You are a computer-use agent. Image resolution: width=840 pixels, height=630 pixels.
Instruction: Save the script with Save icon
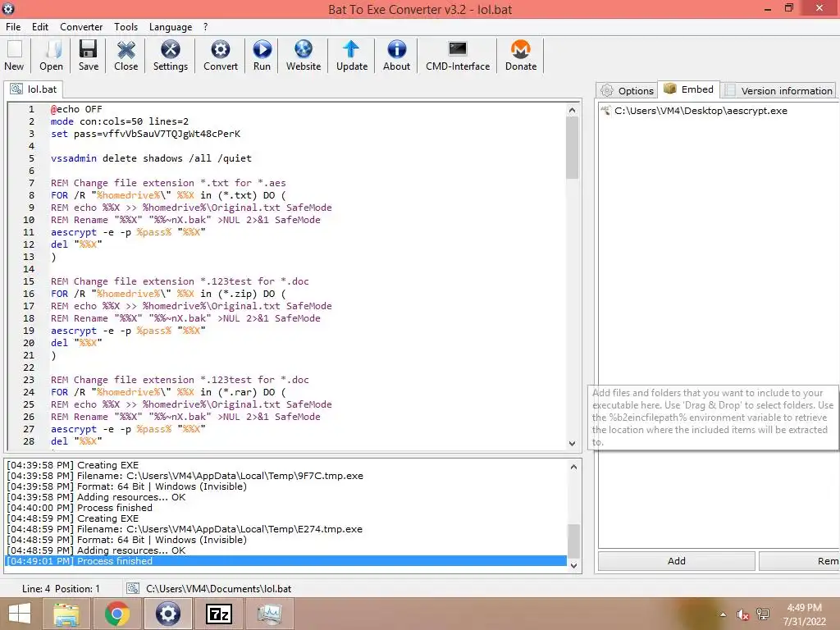(x=89, y=56)
